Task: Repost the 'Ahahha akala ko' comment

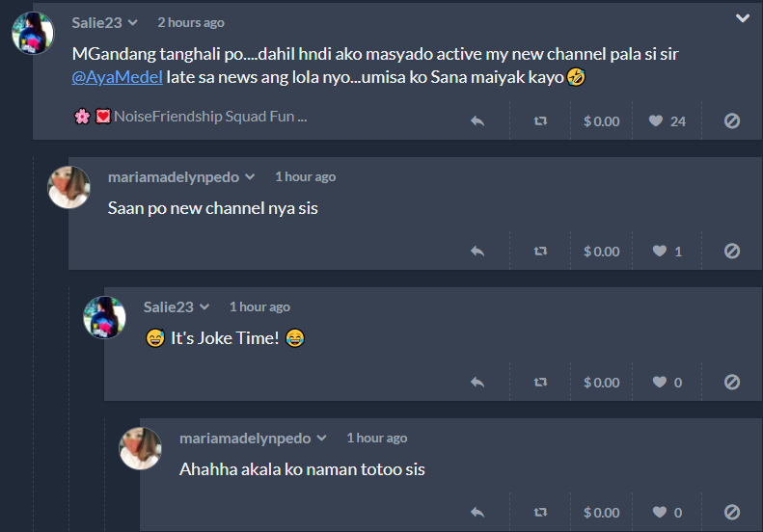Action: pyautogui.click(x=540, y=513)
